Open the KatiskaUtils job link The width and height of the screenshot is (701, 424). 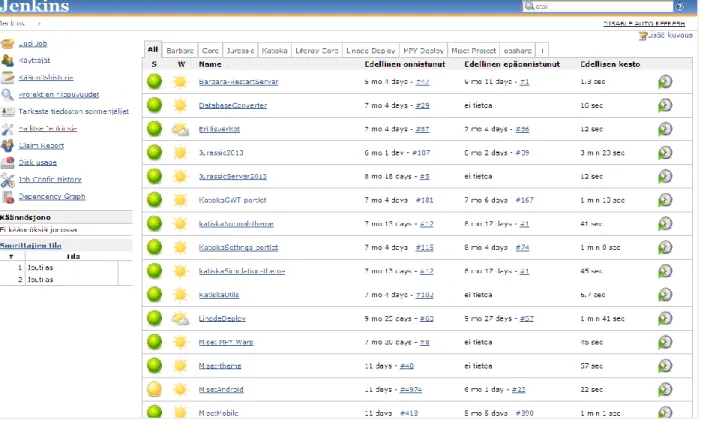coord(219,295)
